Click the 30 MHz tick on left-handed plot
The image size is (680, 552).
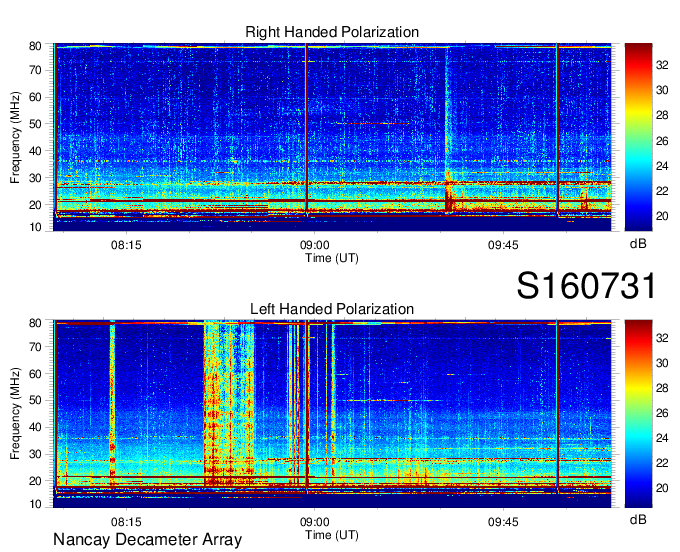coord(35,454)
